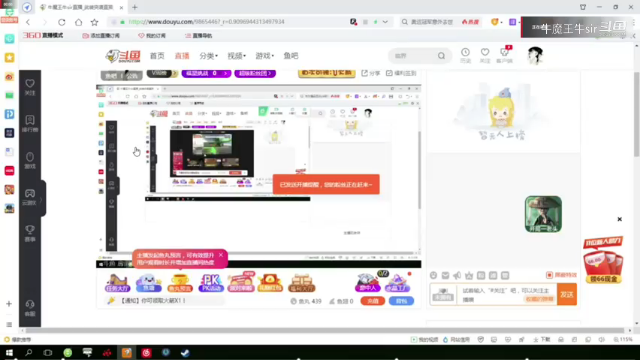
Task: Select the 直播 nav tab
Action: (x=182, y=56)
